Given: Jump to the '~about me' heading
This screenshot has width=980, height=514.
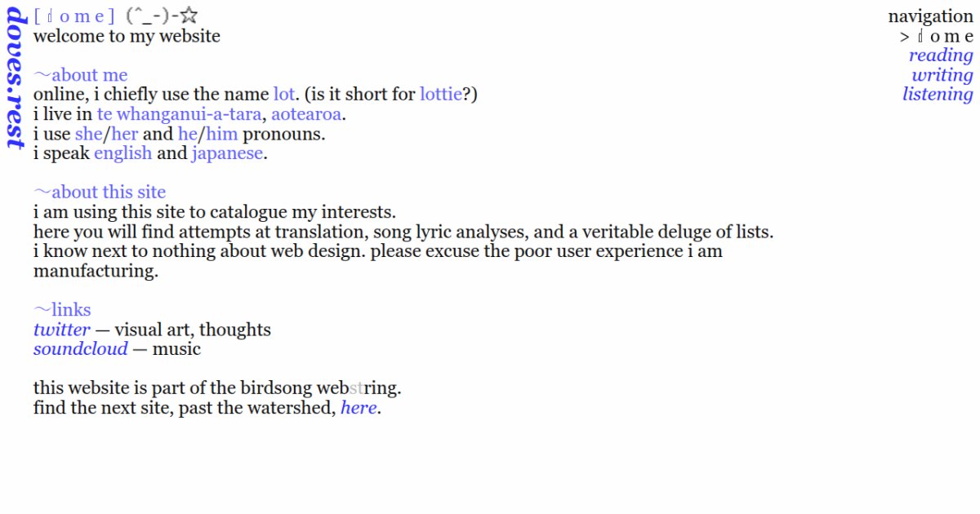Looking at the screenshot, I should click(81, 75).
